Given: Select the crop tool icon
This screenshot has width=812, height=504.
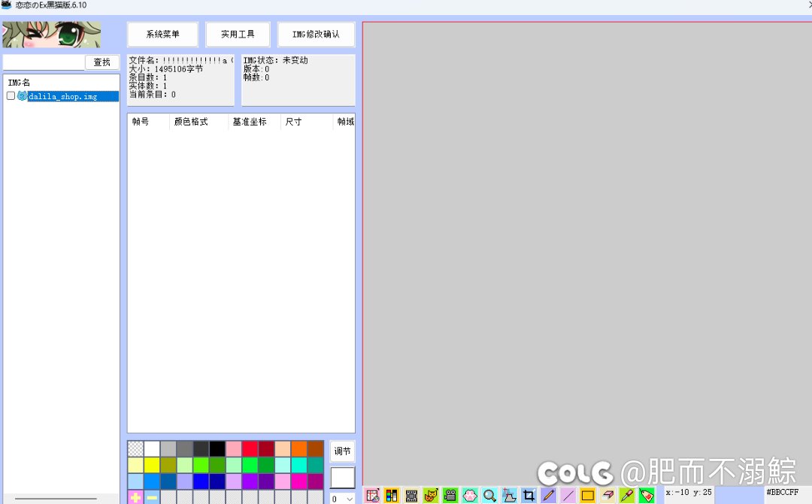Looking at the screenshot, I should (x=529, y=496).
